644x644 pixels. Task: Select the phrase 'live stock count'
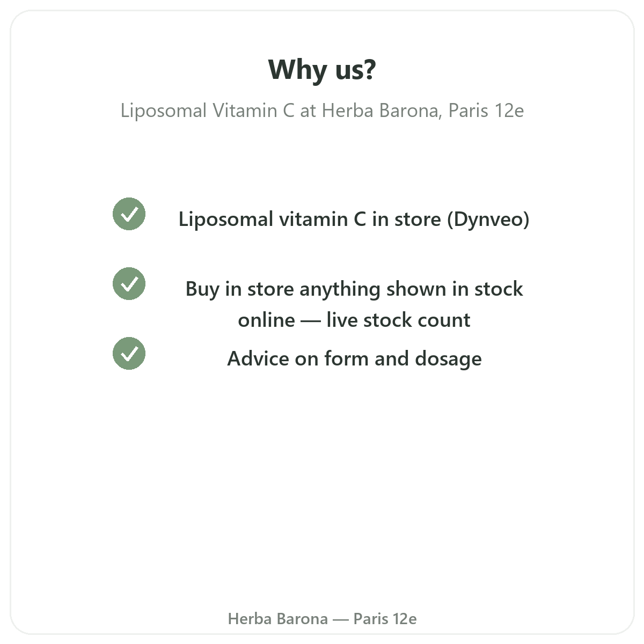[398, 320]
